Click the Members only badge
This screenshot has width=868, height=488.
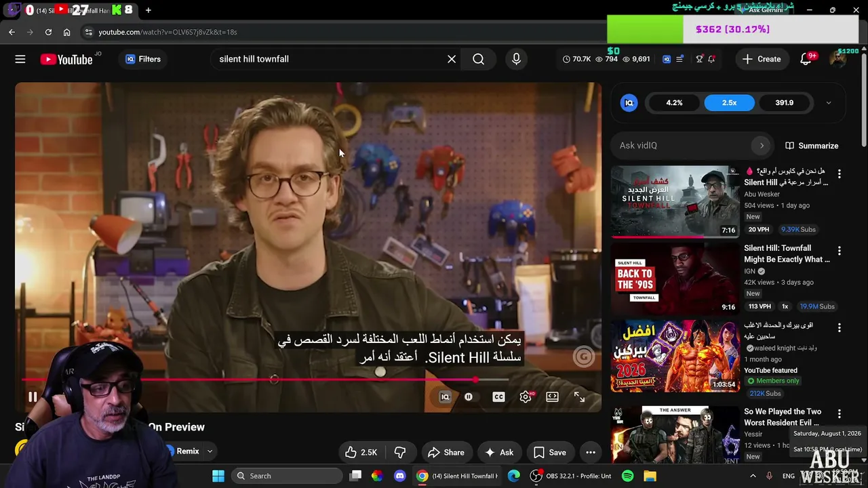click(x=774, y=381)
